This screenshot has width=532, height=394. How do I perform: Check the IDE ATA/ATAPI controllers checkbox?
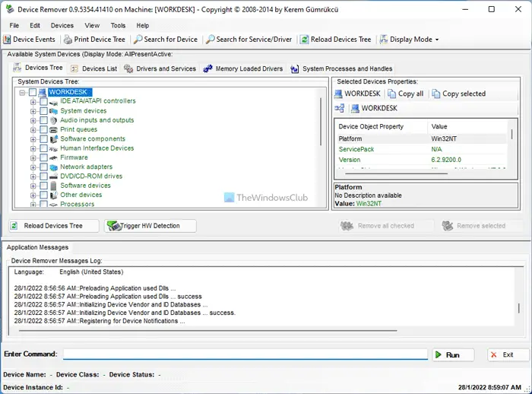44,102
